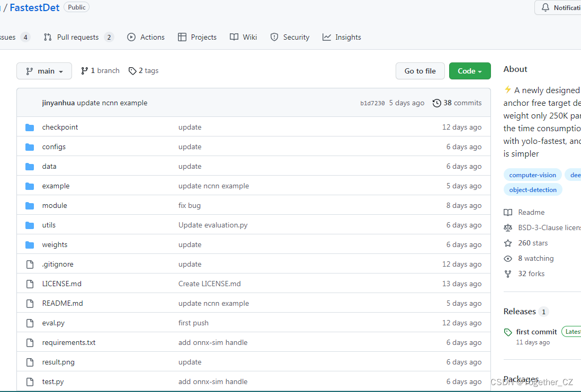Switch to the Pull requests tab

coord(78,38)
